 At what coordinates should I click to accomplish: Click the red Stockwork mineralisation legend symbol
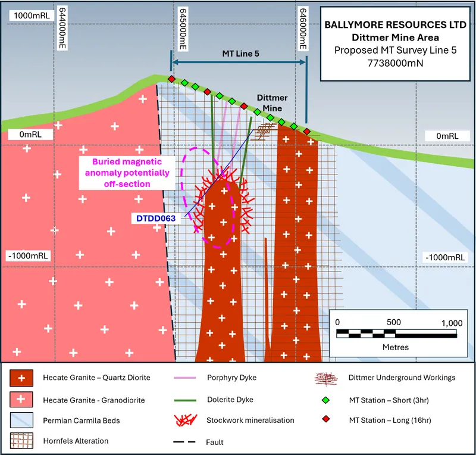186,420
